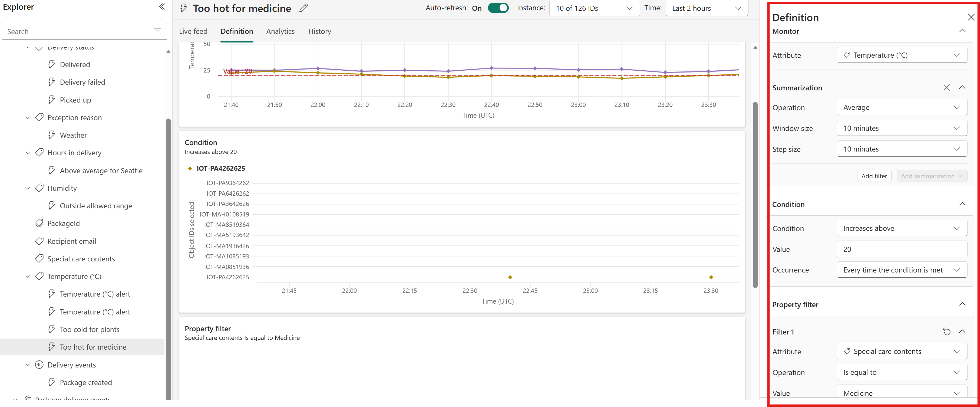Remove the Summarization section with X icon
Image resolution: width=980 pixels, height=407 pixels.
tap(946, 88)
